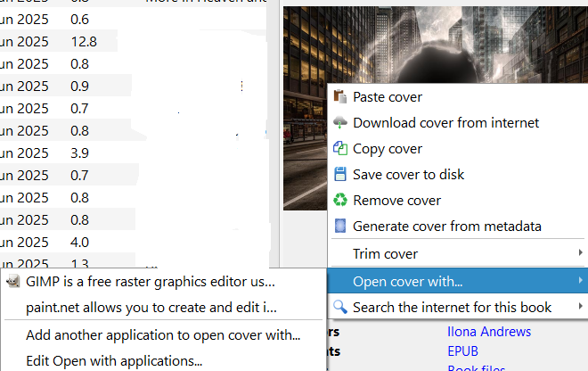
Task: Expand the Trim cover submenu arrow
Action: pos(581,254)
